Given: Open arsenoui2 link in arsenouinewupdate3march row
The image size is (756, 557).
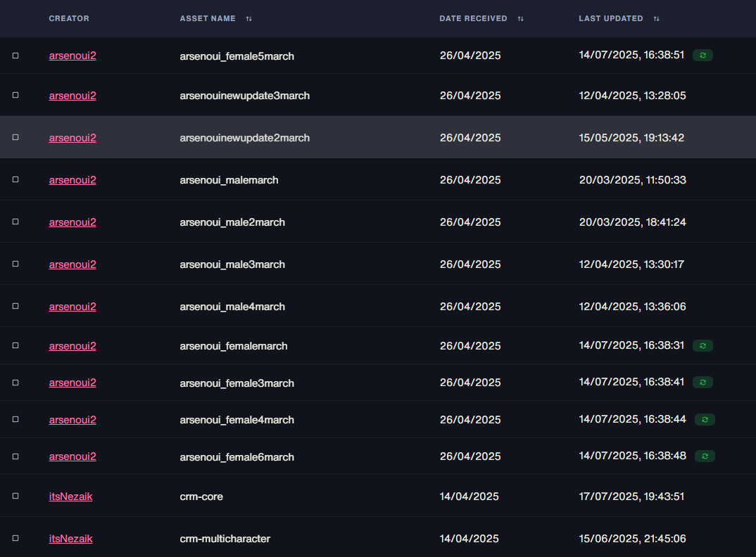Looking at the screenshot, I should click(73, 96).
